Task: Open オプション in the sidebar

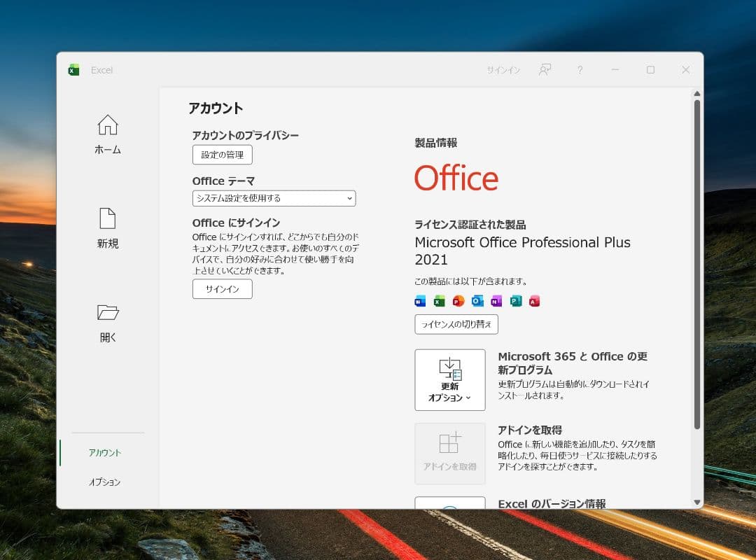Action: click(x=104, y=482)
